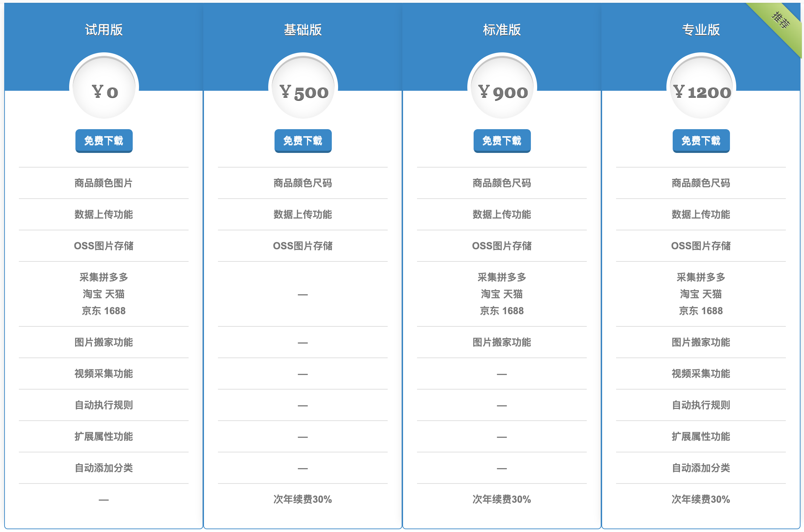Click 图片搬家功能 in 标准版 column

(502, 342)
